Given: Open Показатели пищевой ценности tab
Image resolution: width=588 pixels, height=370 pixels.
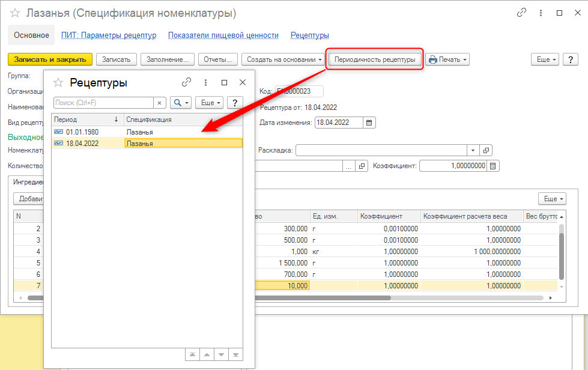Looking at the screenshot, I should click(223, 35).
